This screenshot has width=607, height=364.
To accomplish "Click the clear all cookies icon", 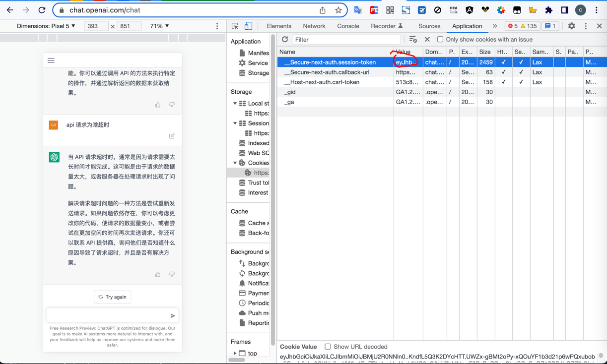I will 413,39.
